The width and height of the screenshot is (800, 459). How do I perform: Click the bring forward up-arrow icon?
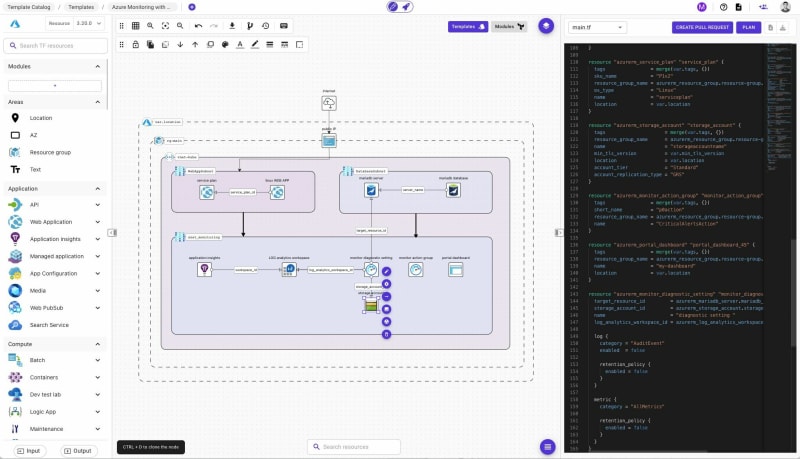click(x=195, y=44)
